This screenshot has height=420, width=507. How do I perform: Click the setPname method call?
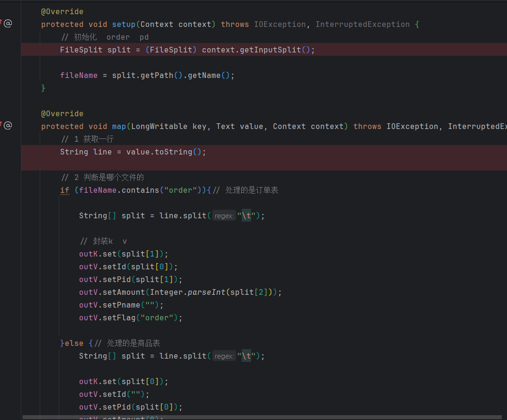click(x=126, y=305)
